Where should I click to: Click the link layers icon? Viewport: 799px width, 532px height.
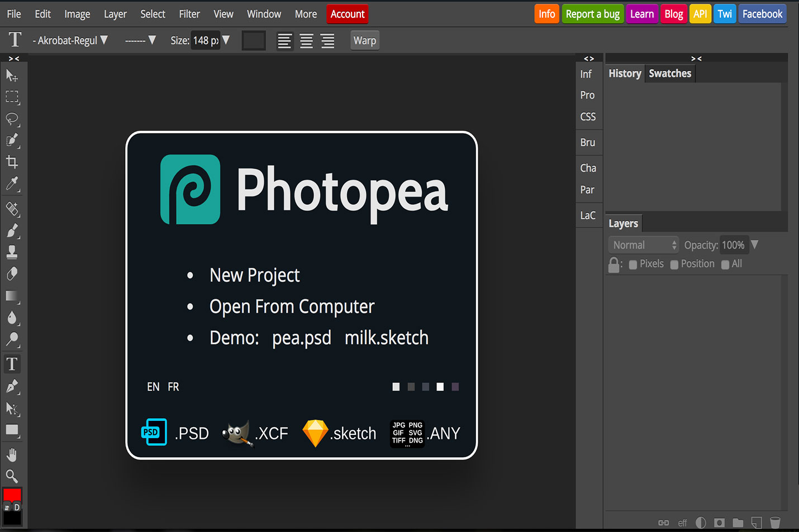(663, 523)
